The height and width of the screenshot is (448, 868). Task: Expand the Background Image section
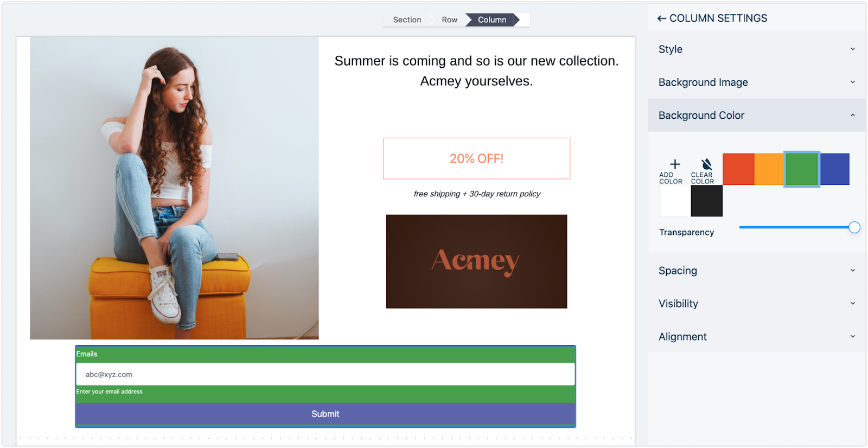757,82
